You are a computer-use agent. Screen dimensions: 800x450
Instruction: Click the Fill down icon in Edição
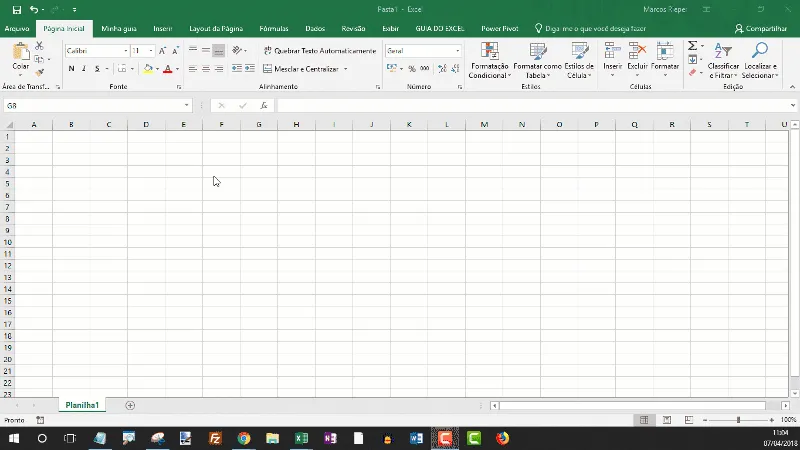pyautogui.click(x=692, y=60)
